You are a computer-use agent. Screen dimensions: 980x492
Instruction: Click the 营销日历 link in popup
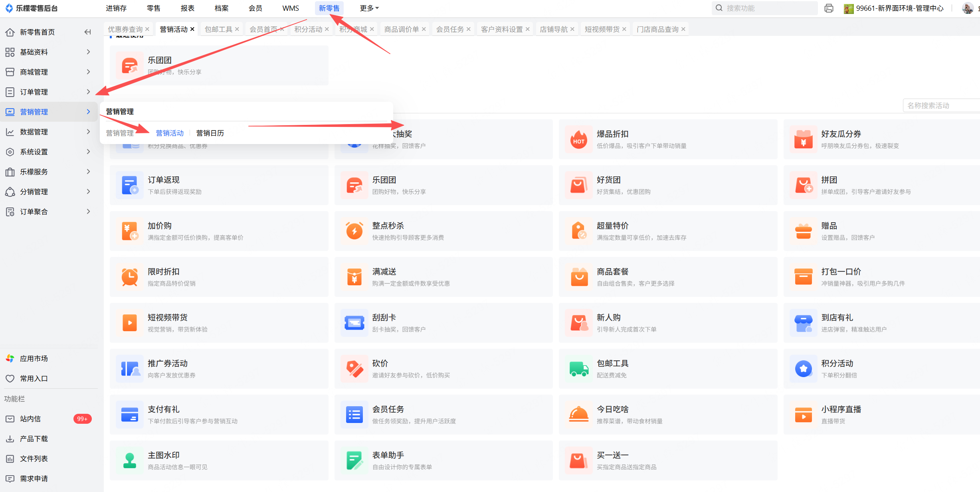point(210,133)
